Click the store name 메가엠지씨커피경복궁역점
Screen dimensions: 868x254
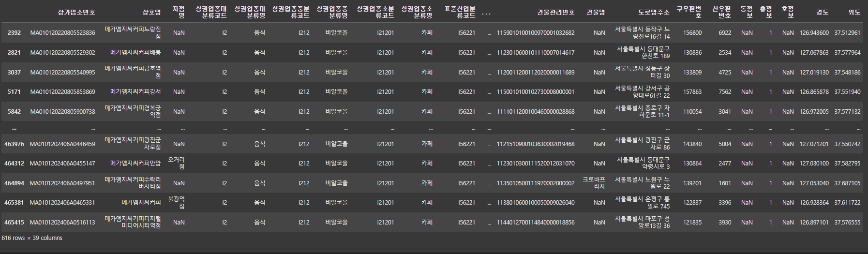(x=133, y=111)
